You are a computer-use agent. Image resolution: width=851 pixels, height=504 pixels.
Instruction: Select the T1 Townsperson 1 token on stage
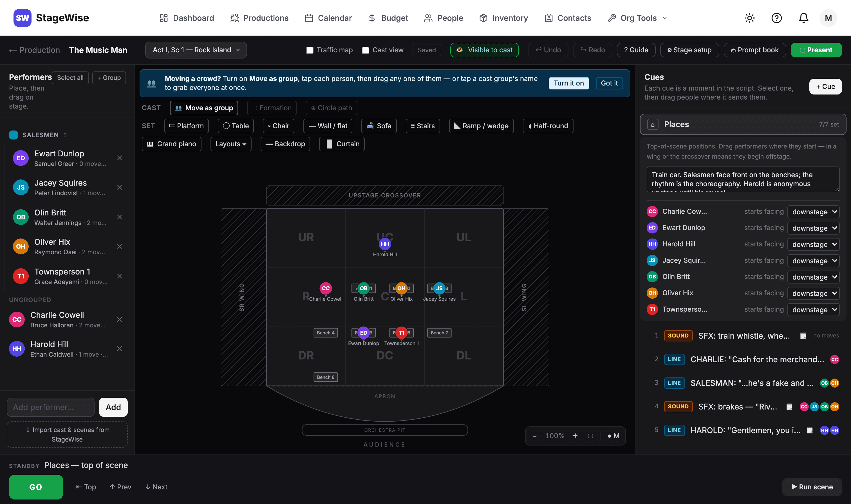(x=402, y=333)
